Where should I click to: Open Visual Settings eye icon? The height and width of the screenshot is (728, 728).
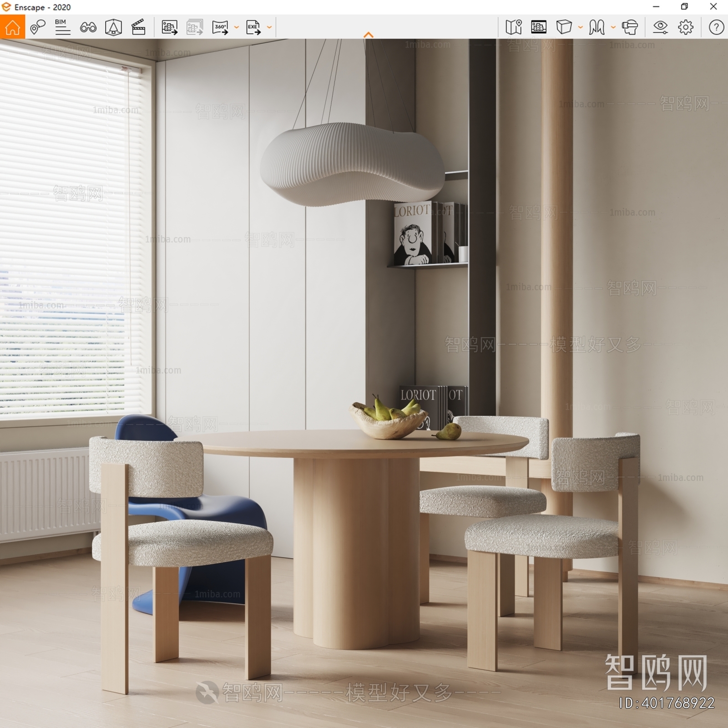660,27
